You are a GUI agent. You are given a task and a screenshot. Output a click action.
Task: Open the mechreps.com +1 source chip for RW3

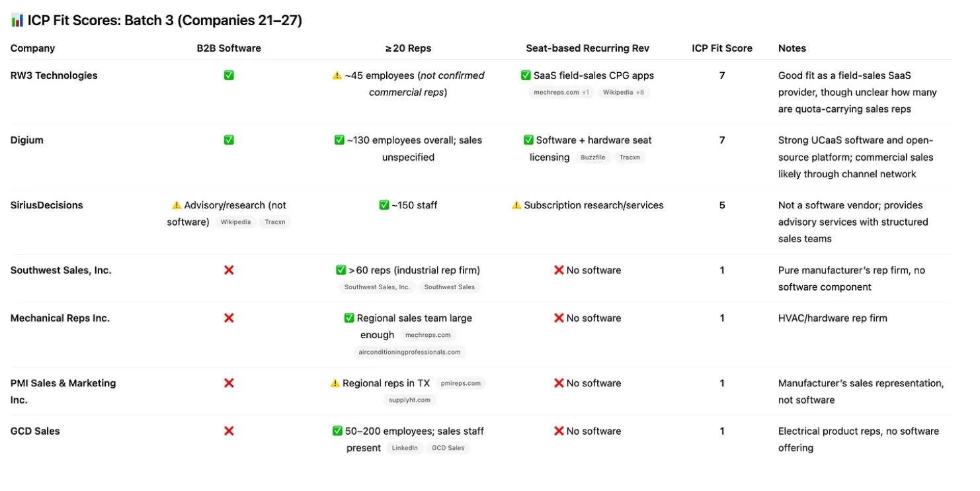point(561,93)
